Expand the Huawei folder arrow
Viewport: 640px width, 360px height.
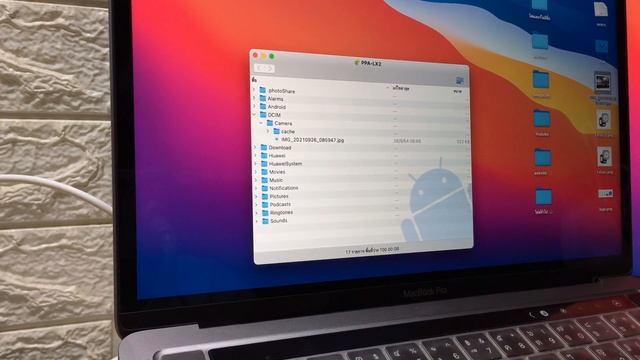pyautogui.click(x=256, y=156)
